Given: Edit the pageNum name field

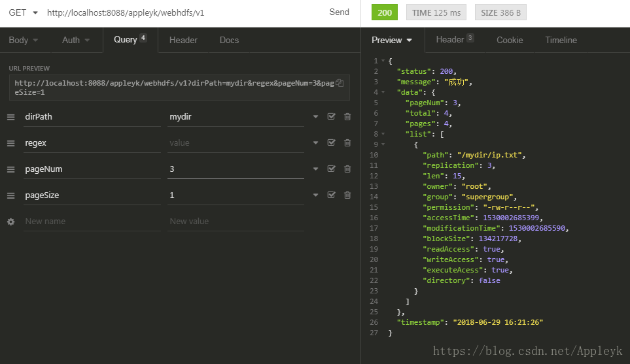Looking at the screenshot, I should tap(92, 169).
